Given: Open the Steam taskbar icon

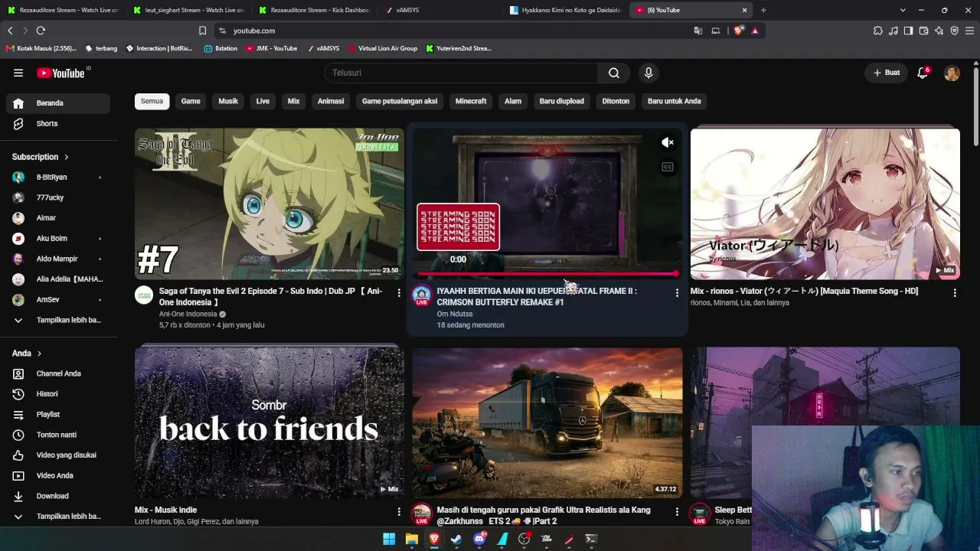Looking at the screenshot, I should coord(456,539).
